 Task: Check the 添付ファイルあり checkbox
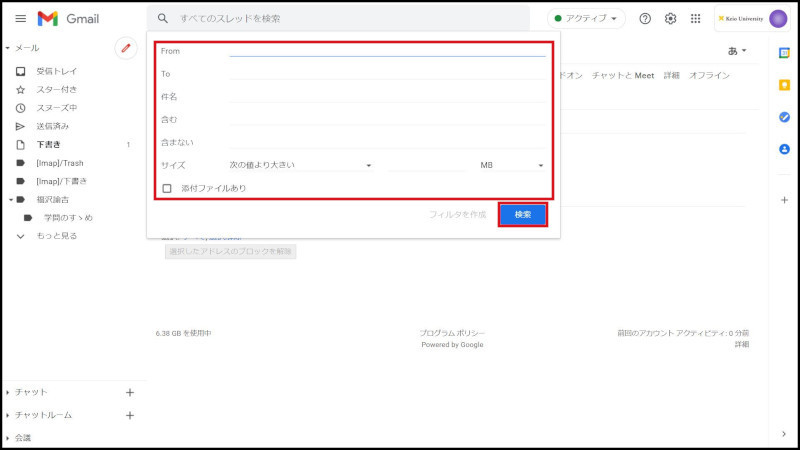[168, 188]
